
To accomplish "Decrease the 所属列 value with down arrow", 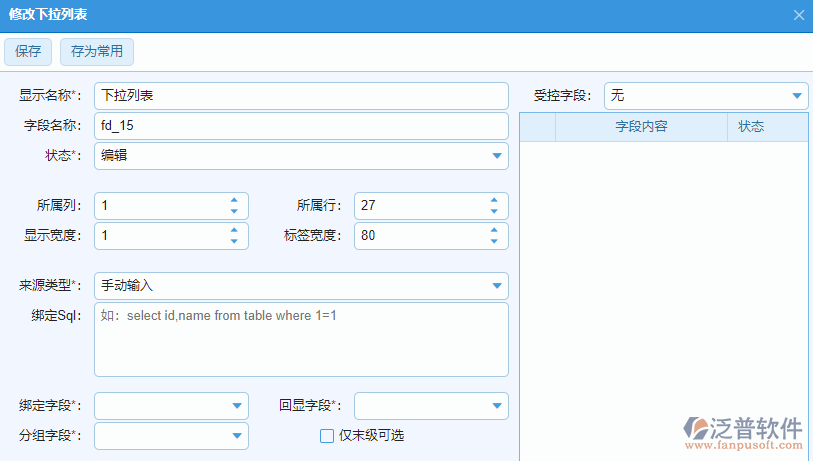I will point(234,211).
